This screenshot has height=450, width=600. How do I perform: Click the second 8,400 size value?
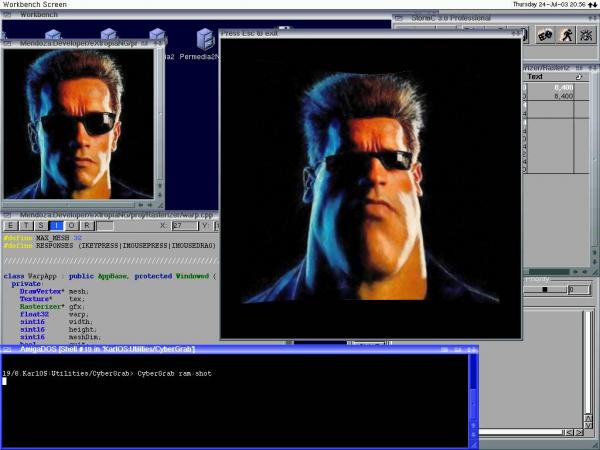coord(564,96)
